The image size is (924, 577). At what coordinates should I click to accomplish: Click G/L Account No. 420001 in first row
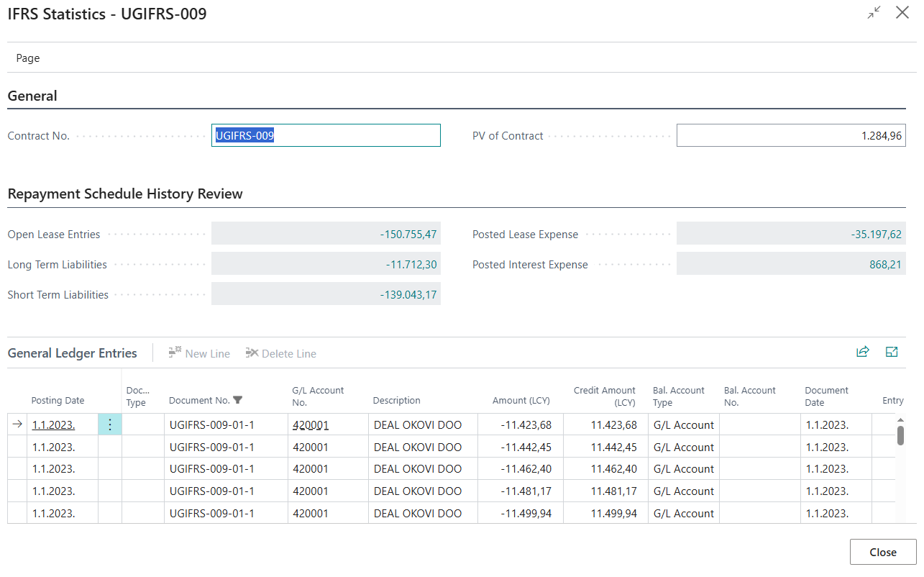[311, 424]
